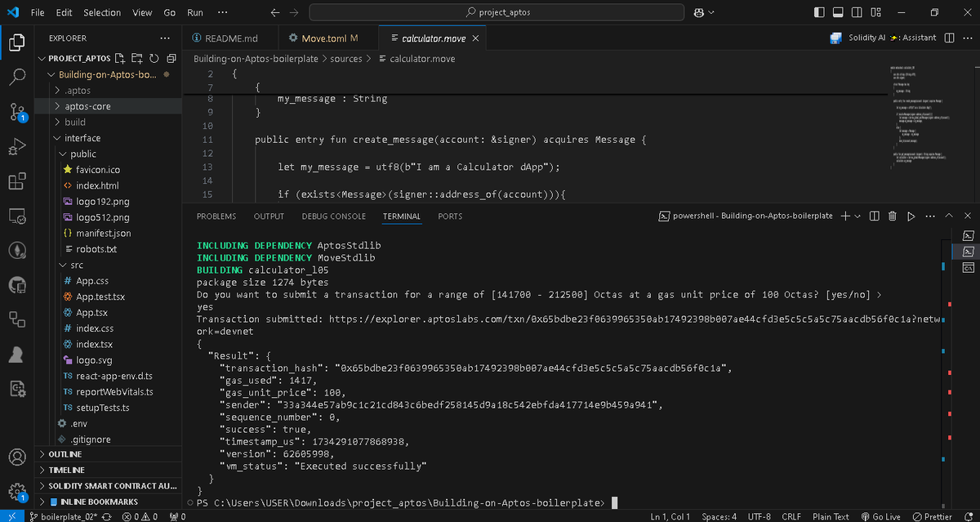
Task: Open the Copilot chat icon in title bar
Action: tap(699, 12)
